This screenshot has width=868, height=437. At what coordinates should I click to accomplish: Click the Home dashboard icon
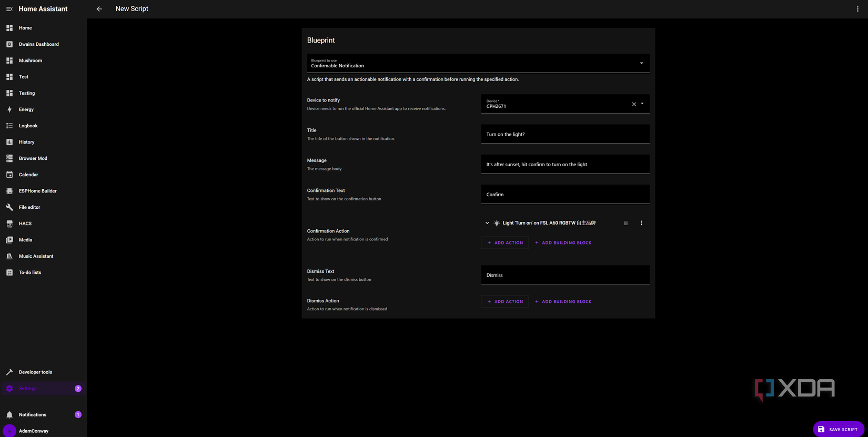[9, 28]
